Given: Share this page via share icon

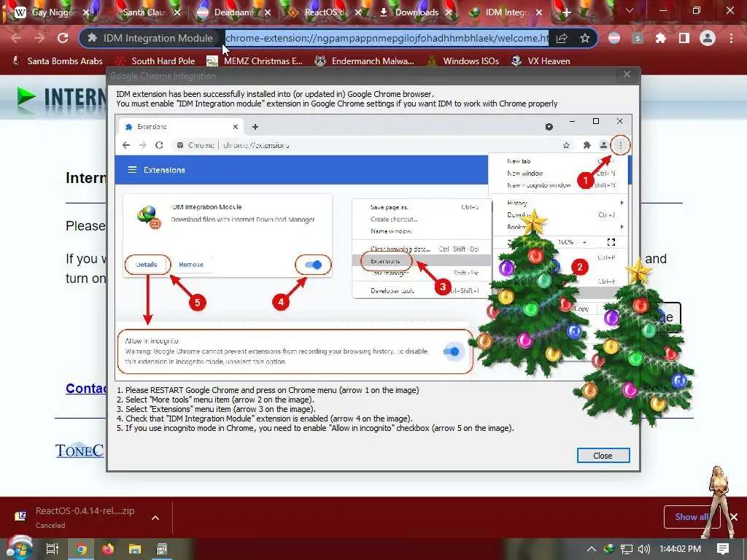Looking at the screenshot, I should (562, 38).
